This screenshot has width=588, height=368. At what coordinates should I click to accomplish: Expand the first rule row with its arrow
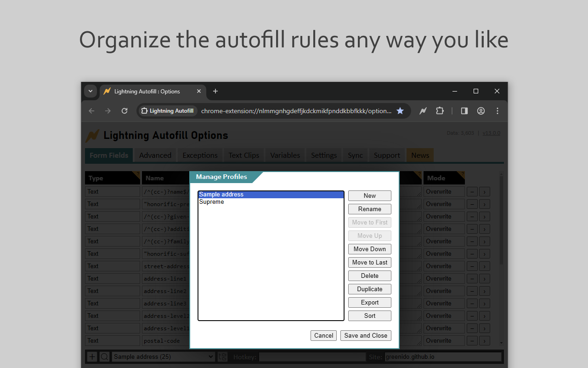485,191
